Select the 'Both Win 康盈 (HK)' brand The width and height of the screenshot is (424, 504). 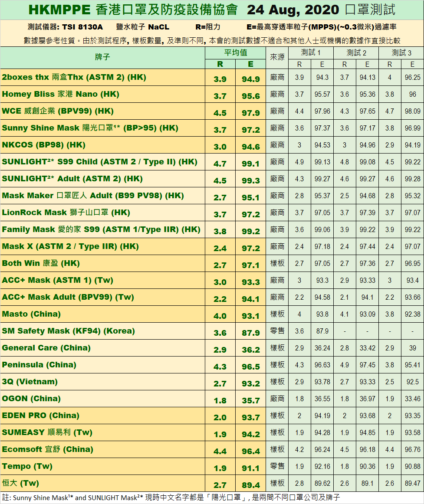[41, 263]
